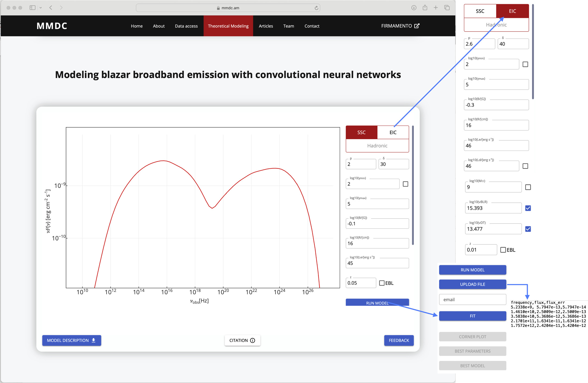
Task: Expand sidebar options chevron next to sidebar icon
Action: (41, 8)
